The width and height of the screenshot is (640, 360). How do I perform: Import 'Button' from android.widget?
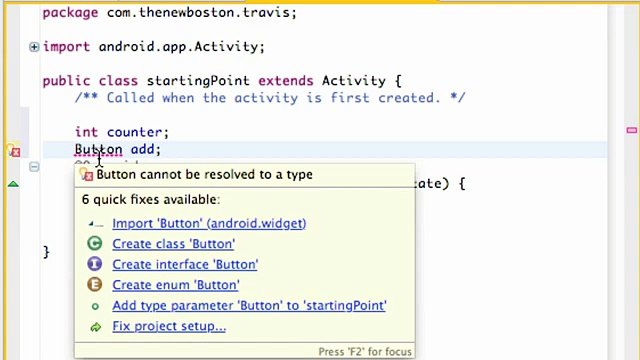pos(209,223)
